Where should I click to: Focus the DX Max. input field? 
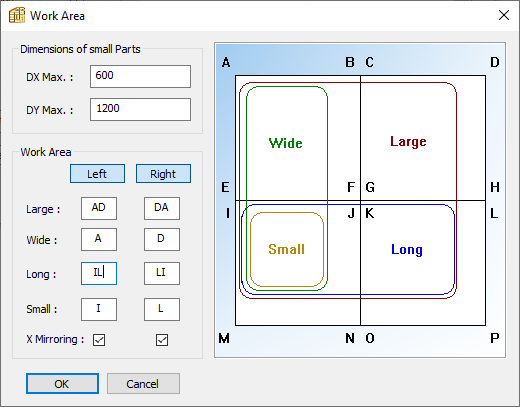pos(140,76)
